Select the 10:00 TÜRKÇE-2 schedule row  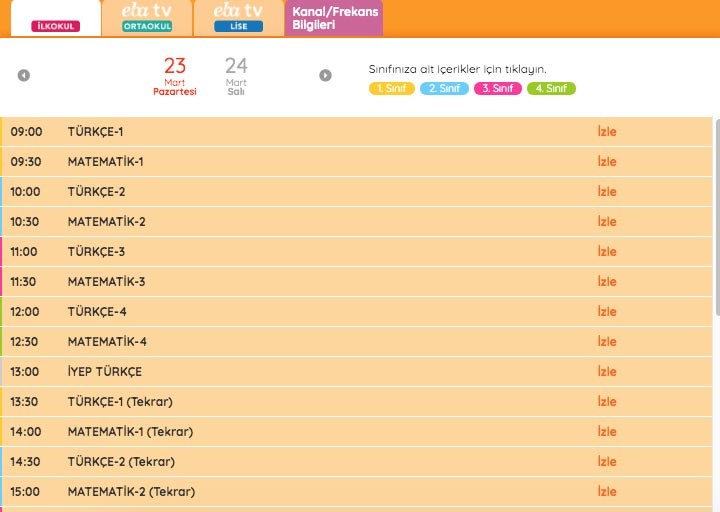click(x=300, y=192)
